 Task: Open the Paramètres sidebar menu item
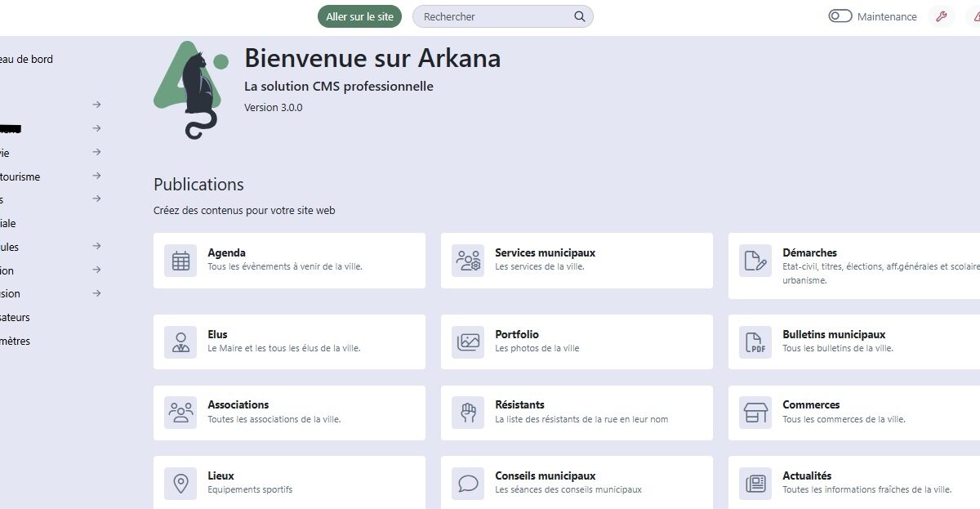pos(15,341)
